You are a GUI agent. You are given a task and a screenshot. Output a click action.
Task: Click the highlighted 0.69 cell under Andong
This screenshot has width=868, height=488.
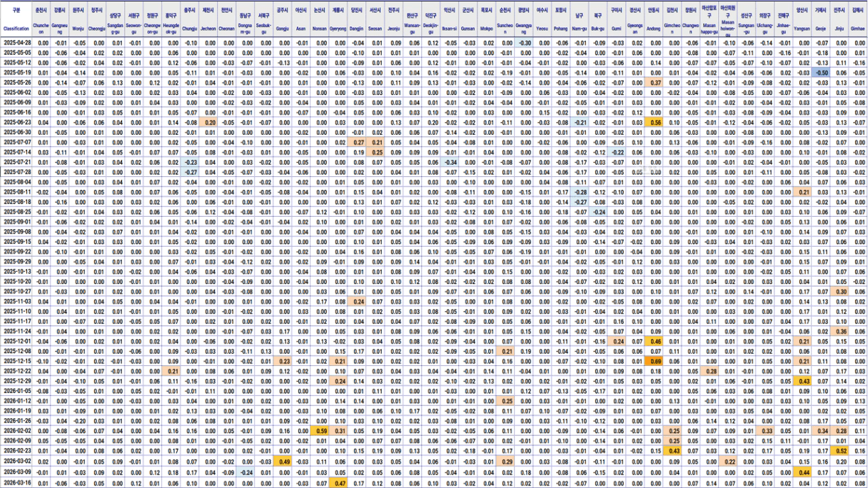tap(653, 361)
